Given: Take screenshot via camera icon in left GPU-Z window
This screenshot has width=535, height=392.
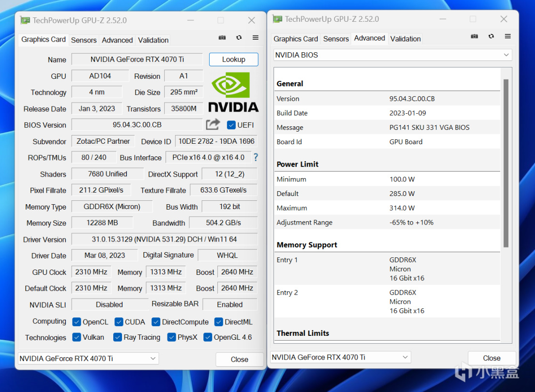Looking at the screenshot, I should (x=222, y=38).
